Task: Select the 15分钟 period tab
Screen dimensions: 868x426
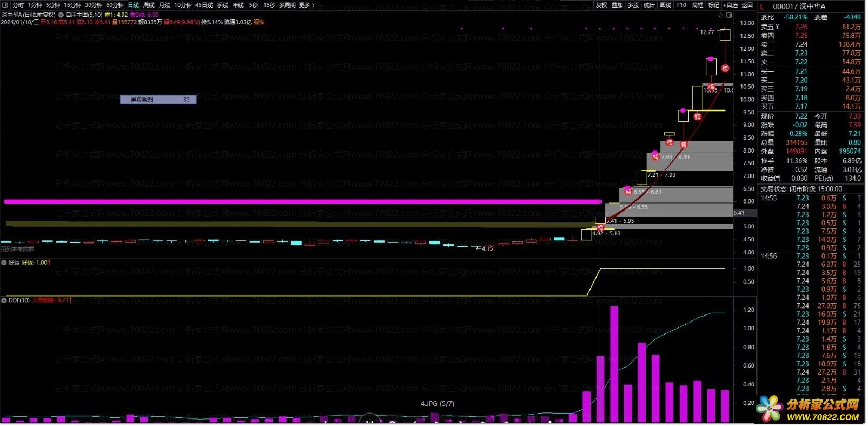Action: [72, 5]
